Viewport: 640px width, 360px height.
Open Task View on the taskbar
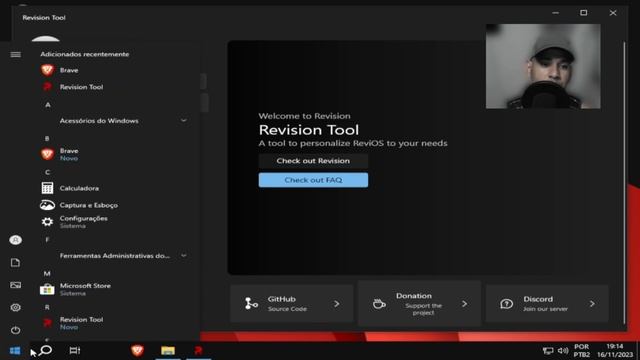click(75, 350)
